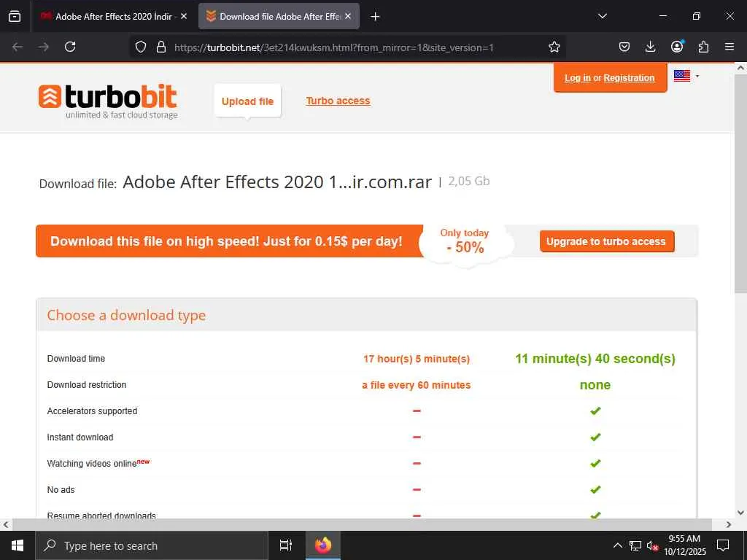This screenshot has width=747, height=560.
Task: Click the horizontal scrollbar right arrow
Action: 729,525
